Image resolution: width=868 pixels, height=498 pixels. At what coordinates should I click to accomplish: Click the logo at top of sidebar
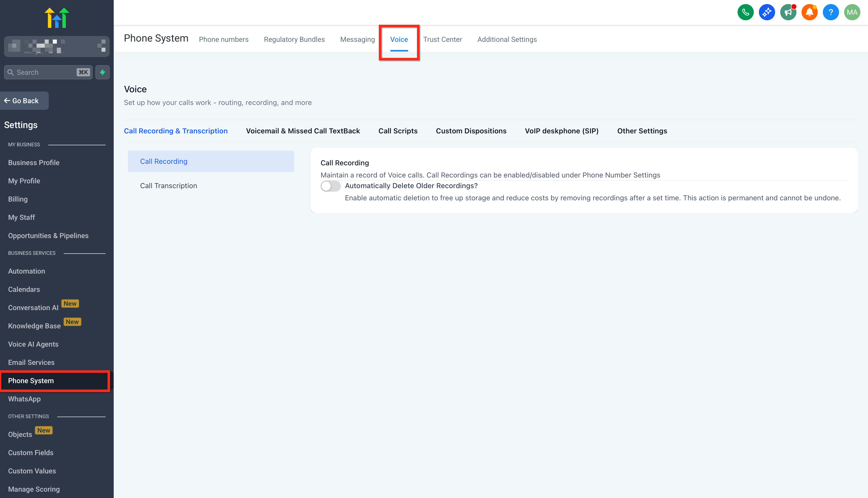pyautogui.click(x=57, y=18)
